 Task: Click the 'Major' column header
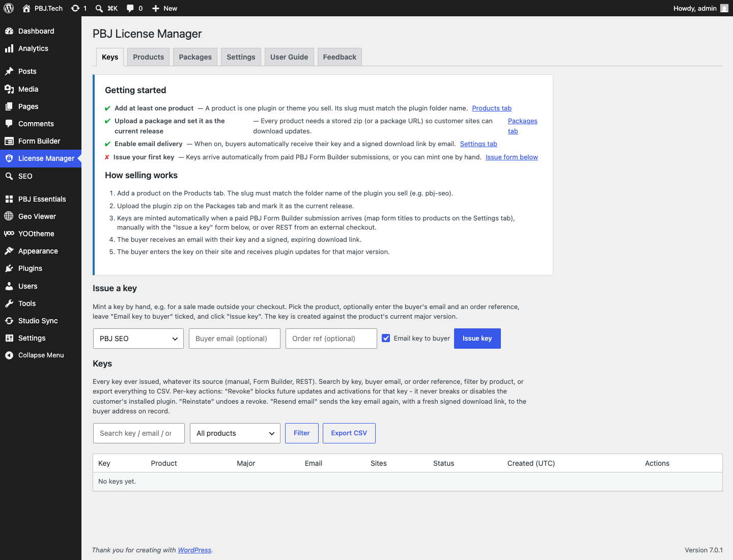246,463
